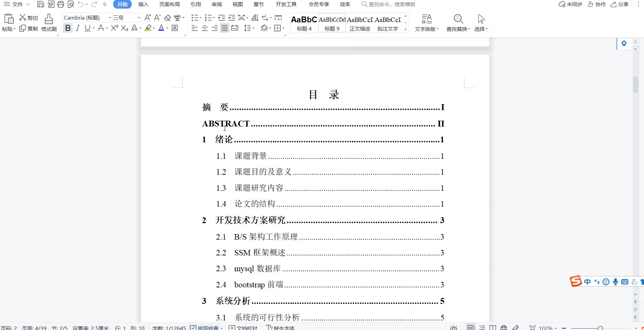Screen dimensions: 644x330
Task: Decrease font size with the A- icon
Action: click(x=157, y=18)
